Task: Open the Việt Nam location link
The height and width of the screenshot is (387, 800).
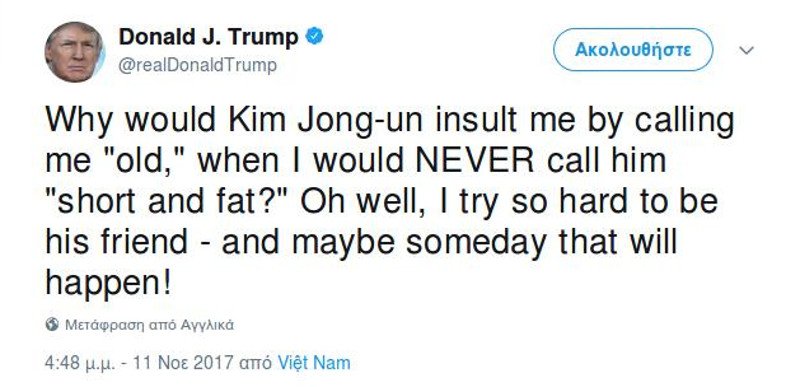Action: tap(314, 363)
